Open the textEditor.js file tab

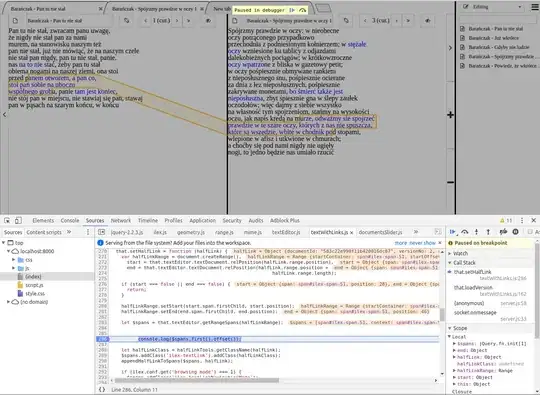[286, 232]
